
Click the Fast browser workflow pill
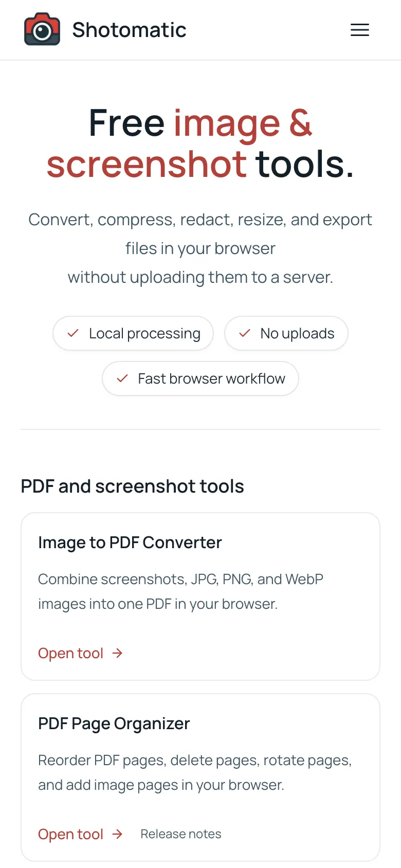(x=200, y=378)
